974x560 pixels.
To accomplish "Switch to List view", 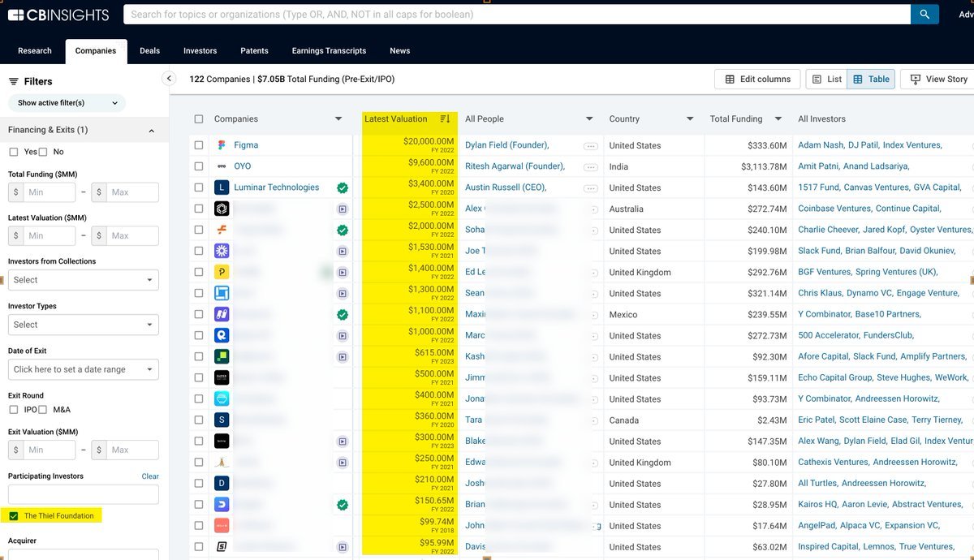I will [x=826, y=79].
